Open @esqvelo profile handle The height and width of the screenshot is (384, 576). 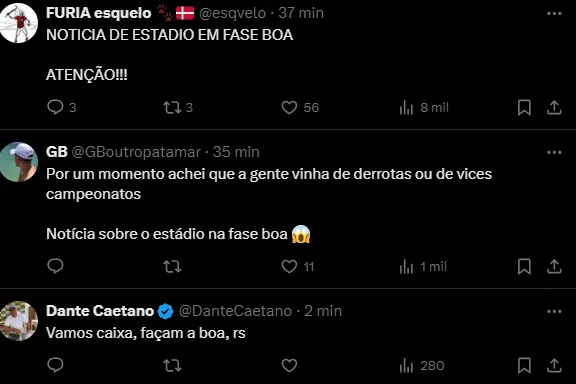point(232,13)
